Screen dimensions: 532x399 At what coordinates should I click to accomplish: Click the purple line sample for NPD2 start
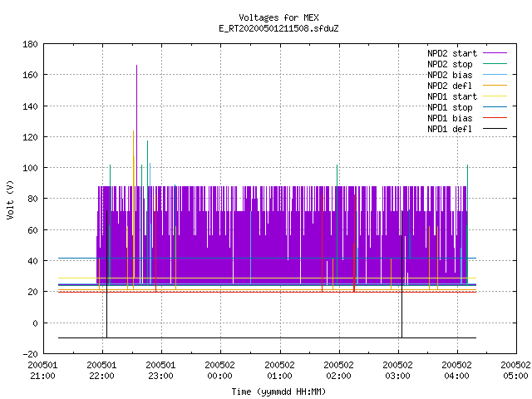click(495, 53)
